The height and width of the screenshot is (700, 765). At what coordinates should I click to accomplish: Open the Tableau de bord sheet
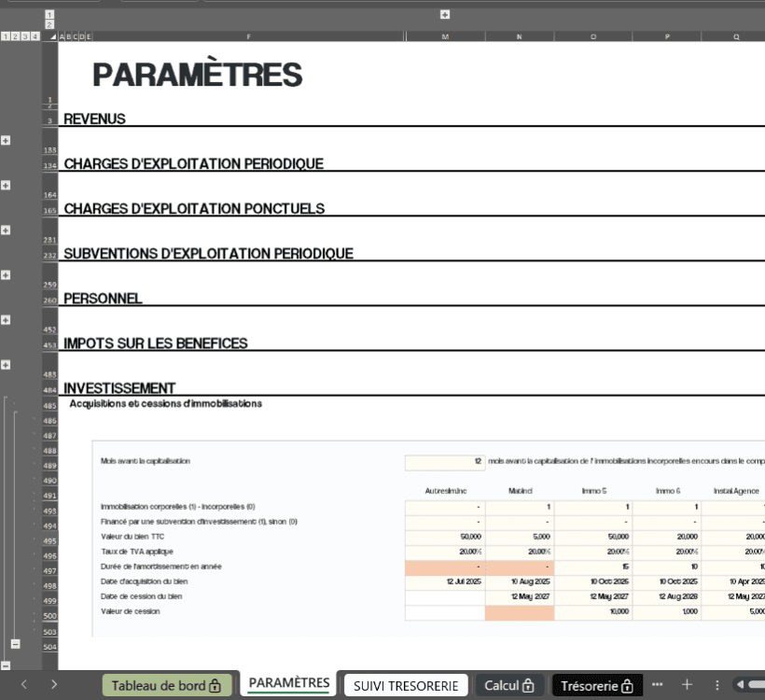click(x=166, y=685)
